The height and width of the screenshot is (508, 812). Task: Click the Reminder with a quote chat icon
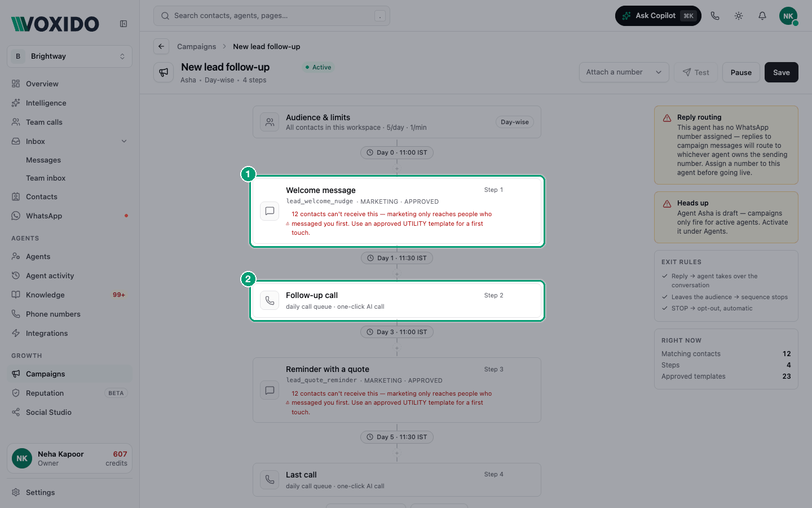[270, 390]
